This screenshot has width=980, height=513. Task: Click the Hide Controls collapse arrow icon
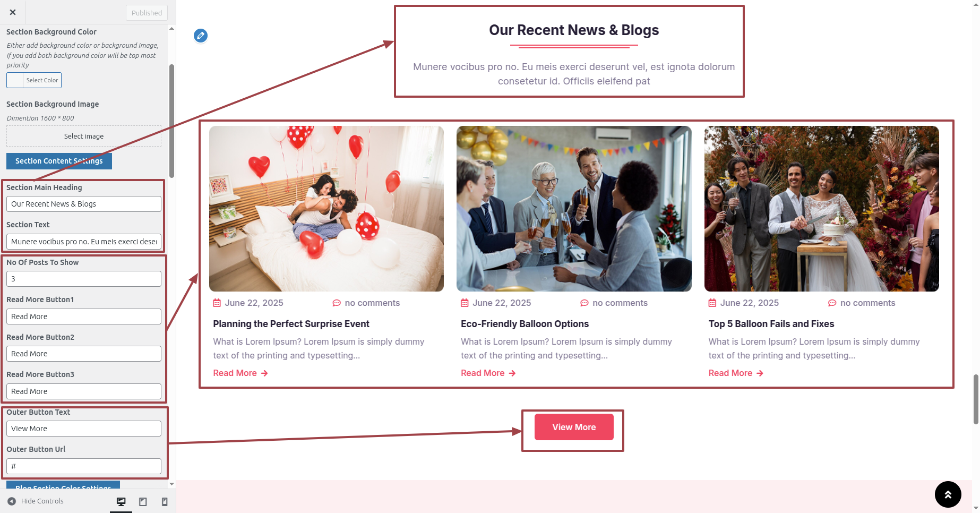click(12, 501)
